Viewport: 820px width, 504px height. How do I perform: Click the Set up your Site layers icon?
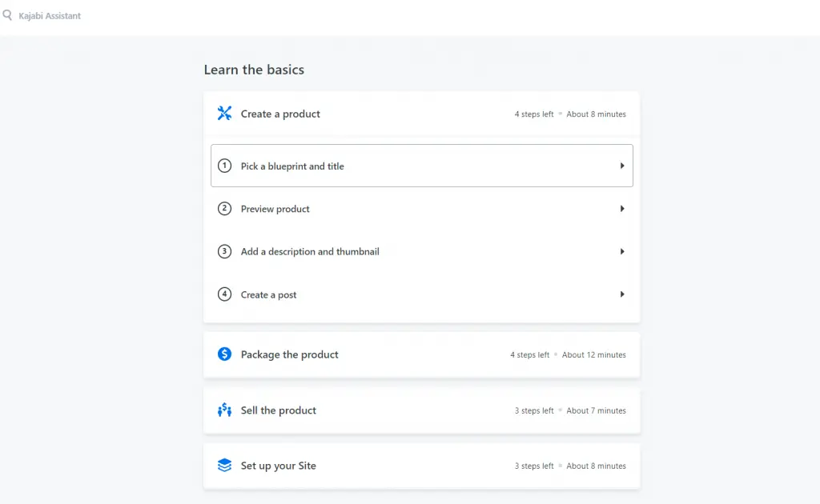(x=224, y=466)
